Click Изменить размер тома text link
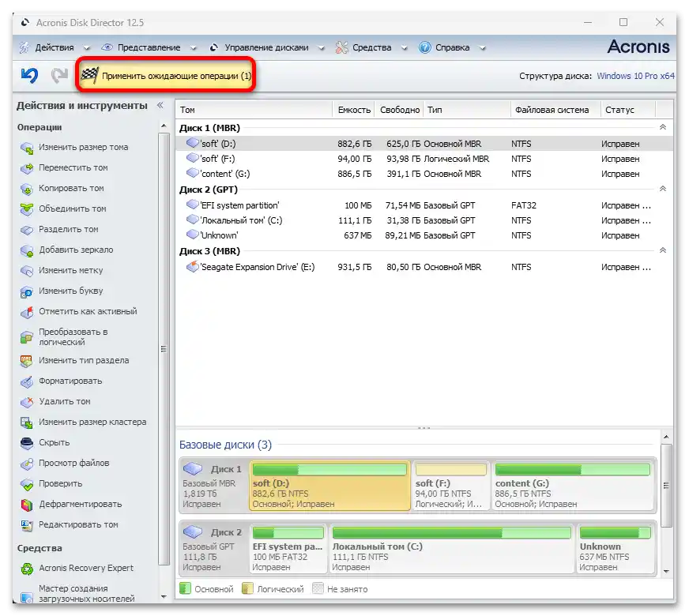 (84, 148)
